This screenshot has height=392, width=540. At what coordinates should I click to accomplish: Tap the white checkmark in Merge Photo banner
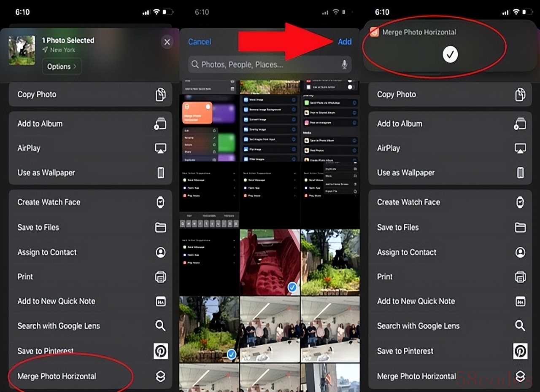450,54
